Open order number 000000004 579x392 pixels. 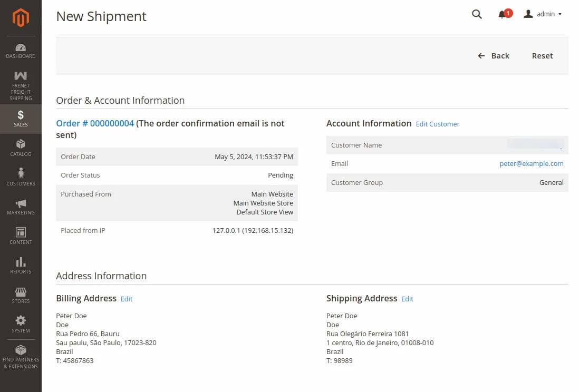pos(94,123)
